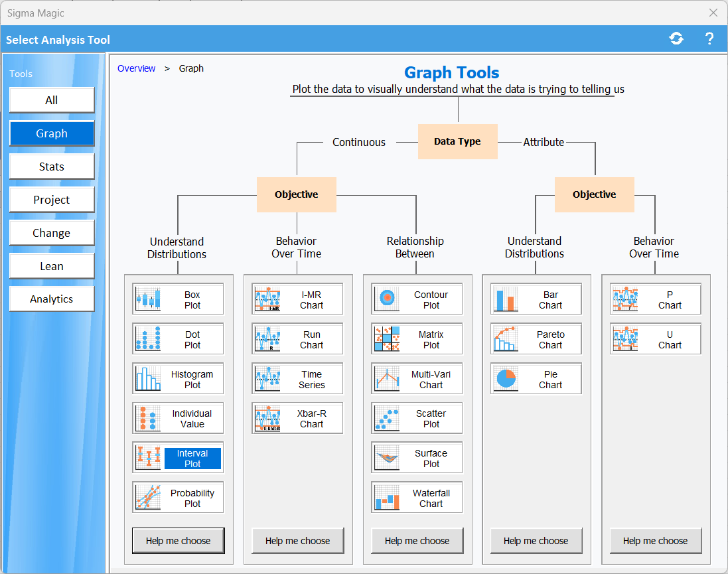Click the Individual Value plot icon
Screen dimensions: 728x574
pos(148,418)
